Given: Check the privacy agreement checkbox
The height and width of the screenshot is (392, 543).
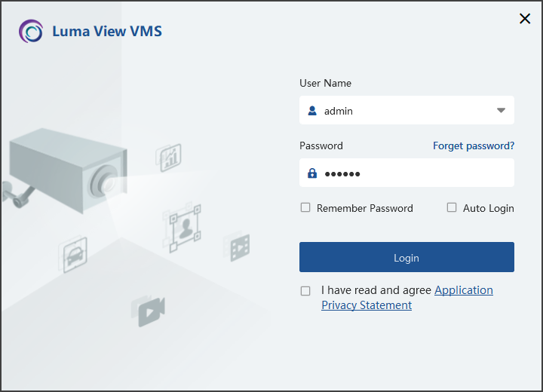Looking at the screenshot, I should [x=305, y=291].
